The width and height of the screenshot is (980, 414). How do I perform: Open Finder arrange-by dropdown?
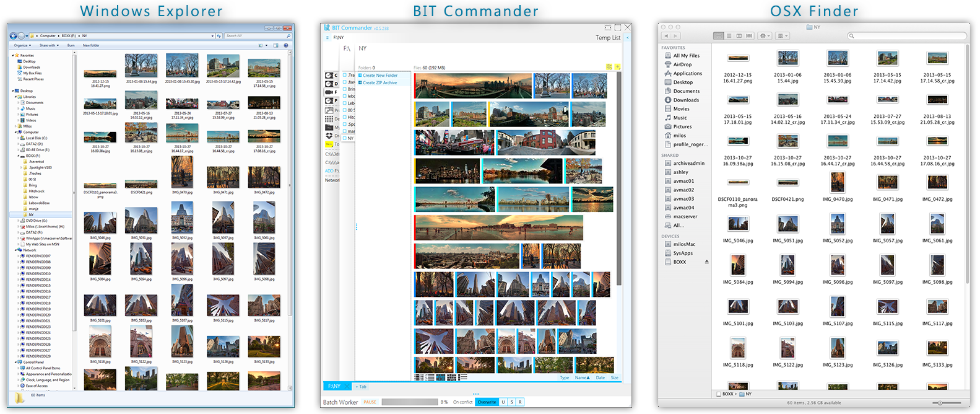coord(783,36)
